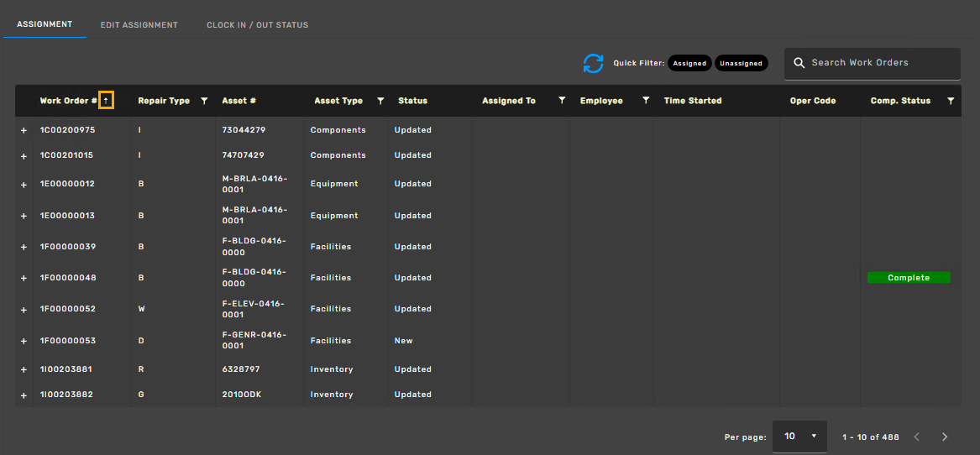Click the Search Work Orders field
Screen dimensions: 980x455
click(872, 63)
